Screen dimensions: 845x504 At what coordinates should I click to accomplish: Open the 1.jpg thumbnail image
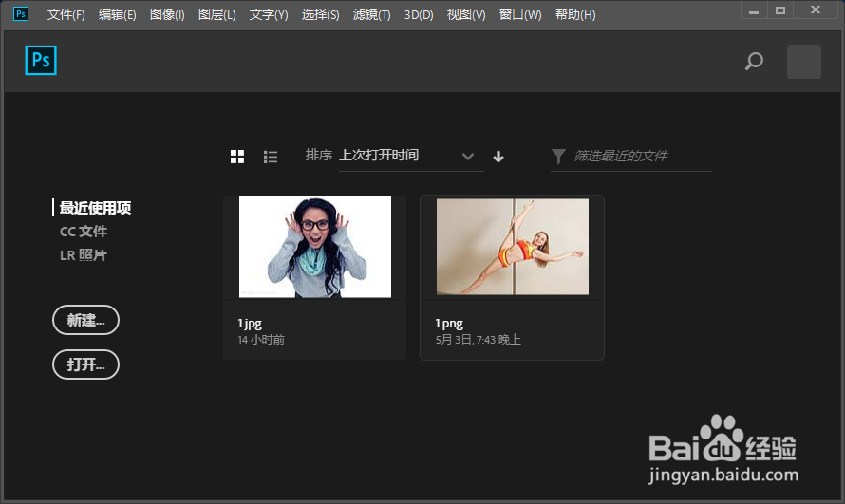pos(315,247)
